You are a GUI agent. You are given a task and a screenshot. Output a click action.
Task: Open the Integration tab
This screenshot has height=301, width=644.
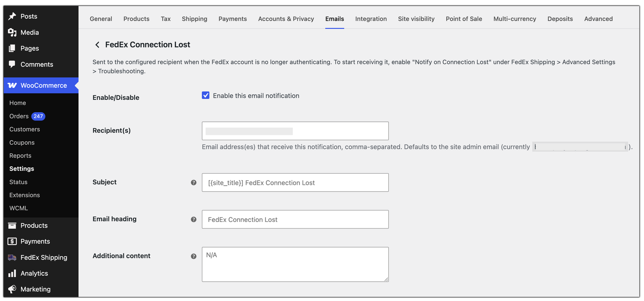(371, 19)
